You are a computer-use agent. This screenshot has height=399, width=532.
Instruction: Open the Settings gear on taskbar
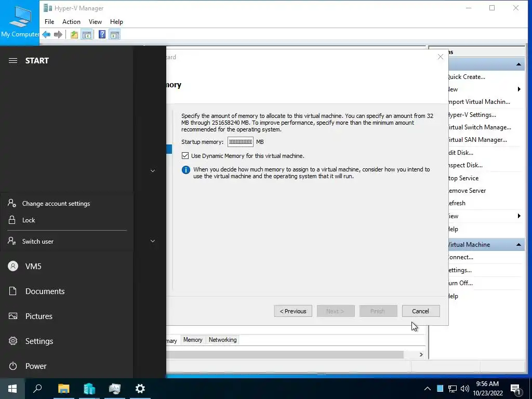(x=140, y=389)
